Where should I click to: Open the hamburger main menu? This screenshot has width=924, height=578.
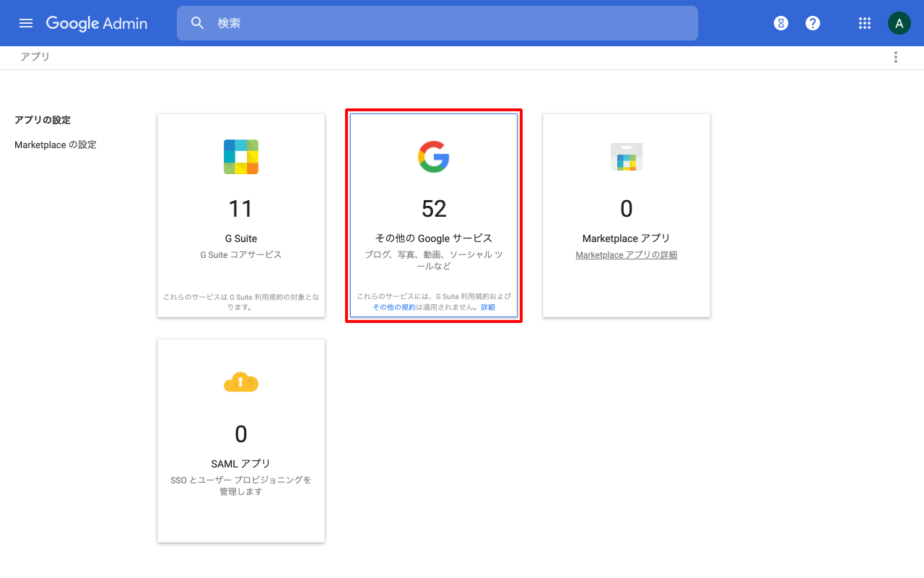pyautogui.click(x=26, y=23)
